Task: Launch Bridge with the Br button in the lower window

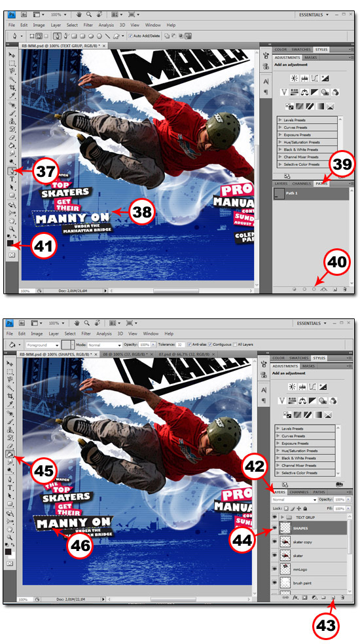Action: (21, 323)
